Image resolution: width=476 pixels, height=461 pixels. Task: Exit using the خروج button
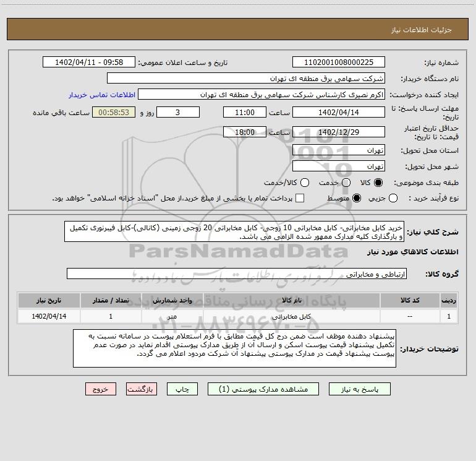101,389
